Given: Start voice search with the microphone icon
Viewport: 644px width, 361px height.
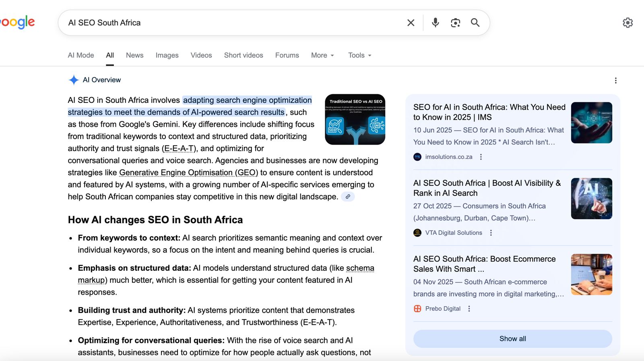Looking at the screenshot, I should [435, 23].
